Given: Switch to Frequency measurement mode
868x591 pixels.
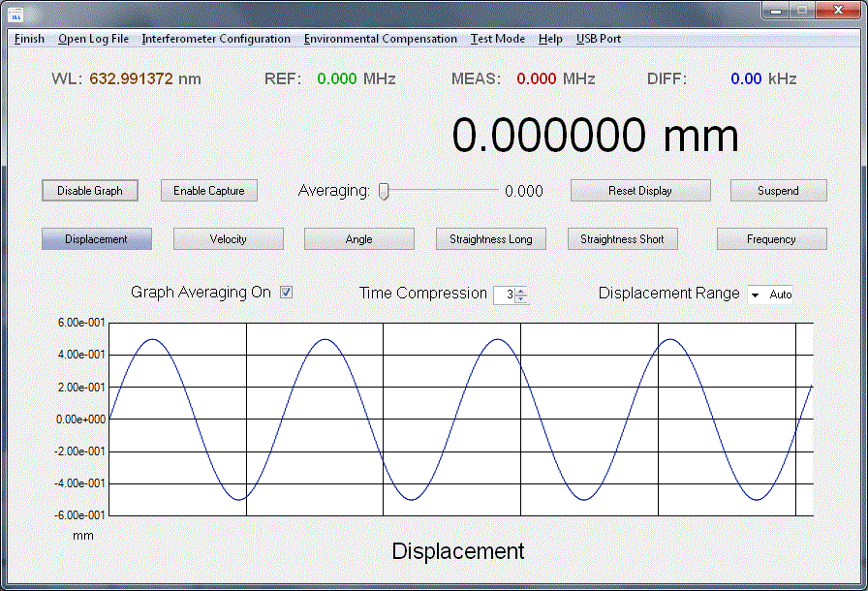Looking at the screenshot, I should tap(771, 239).
